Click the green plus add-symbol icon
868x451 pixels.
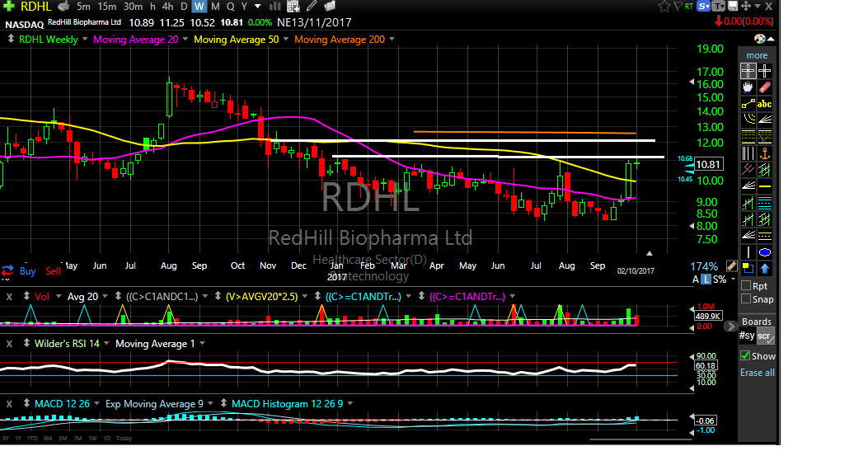pos(9,6)
